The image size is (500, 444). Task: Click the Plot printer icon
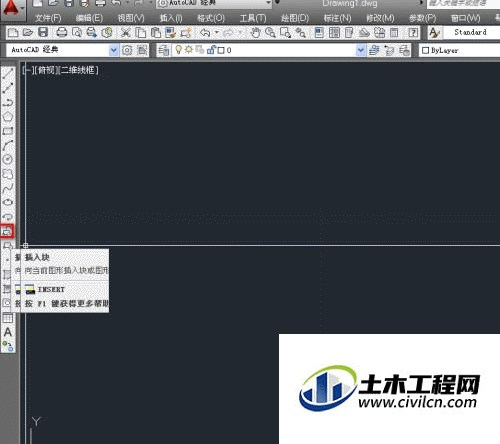[x=62, y=33]
